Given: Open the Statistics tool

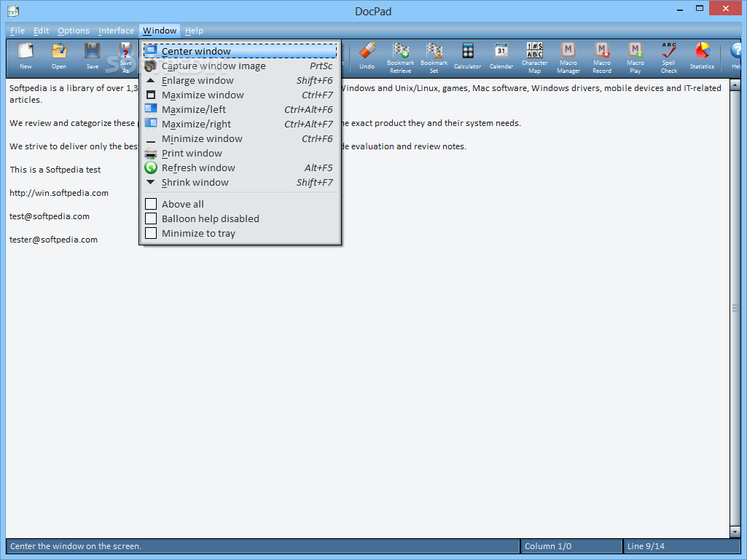Looking at the screenshot, I should click(703, 56).
